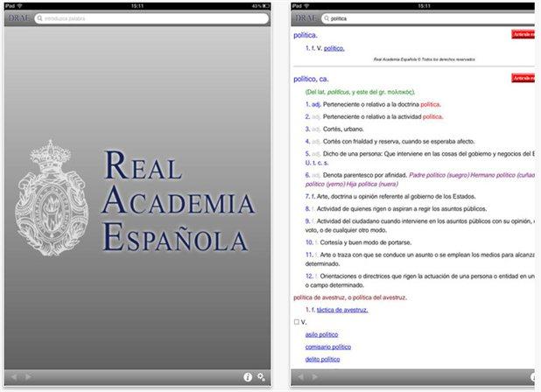Tap the back arrow on the splash screen toolbar

(12, 377)
